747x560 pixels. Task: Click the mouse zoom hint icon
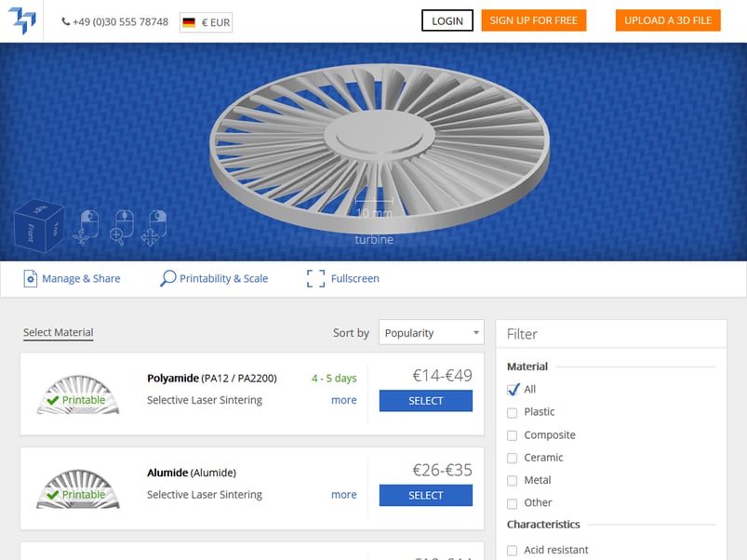point(122,226)
